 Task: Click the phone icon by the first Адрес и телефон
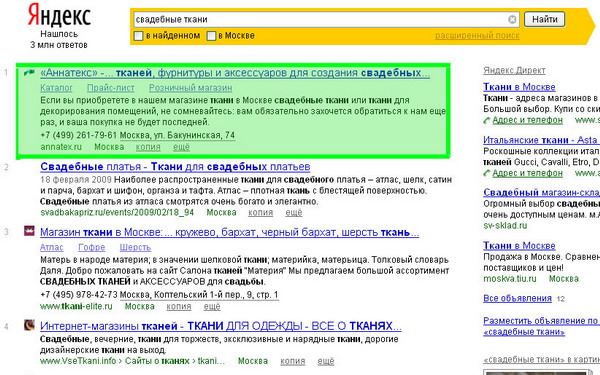coord(487,121)
